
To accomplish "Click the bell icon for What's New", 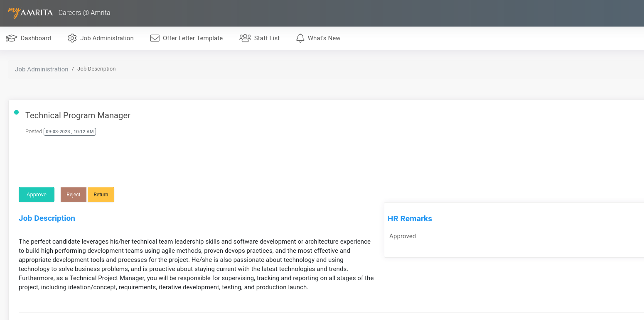I will pyautogui.click(x=300, y=38).
